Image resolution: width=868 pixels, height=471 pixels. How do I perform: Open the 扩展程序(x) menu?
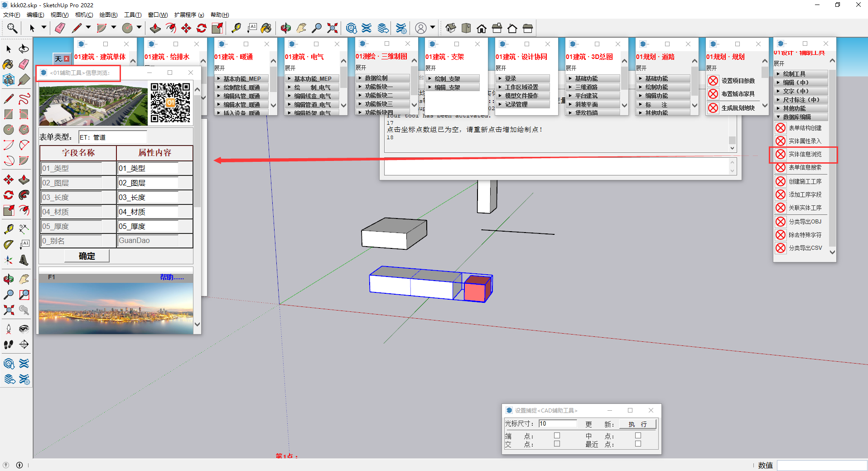pyautogui.click(x=189, y=15)
